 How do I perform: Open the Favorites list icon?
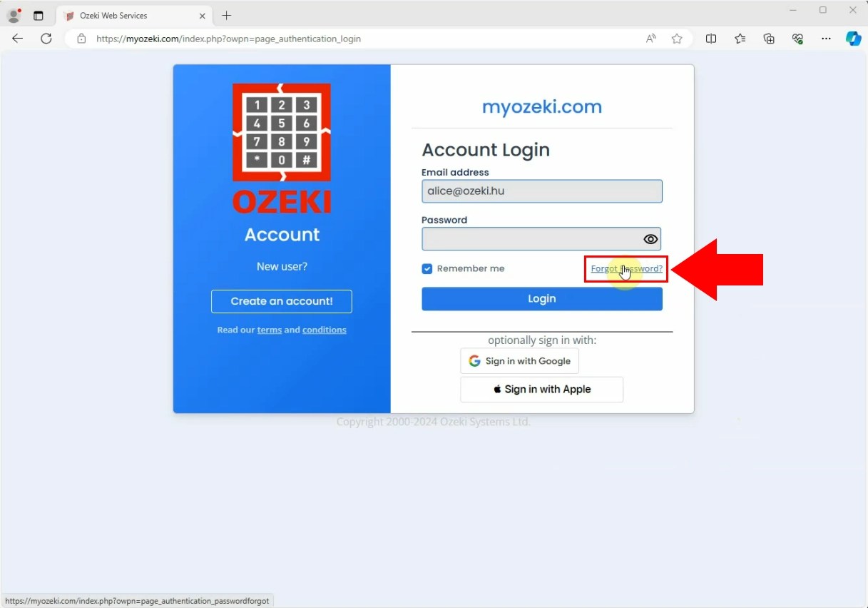click(740, 39)
